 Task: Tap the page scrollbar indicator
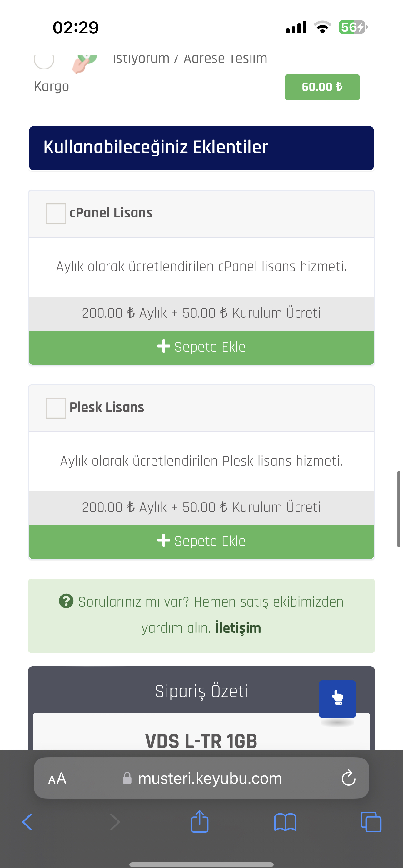[399, 509]
